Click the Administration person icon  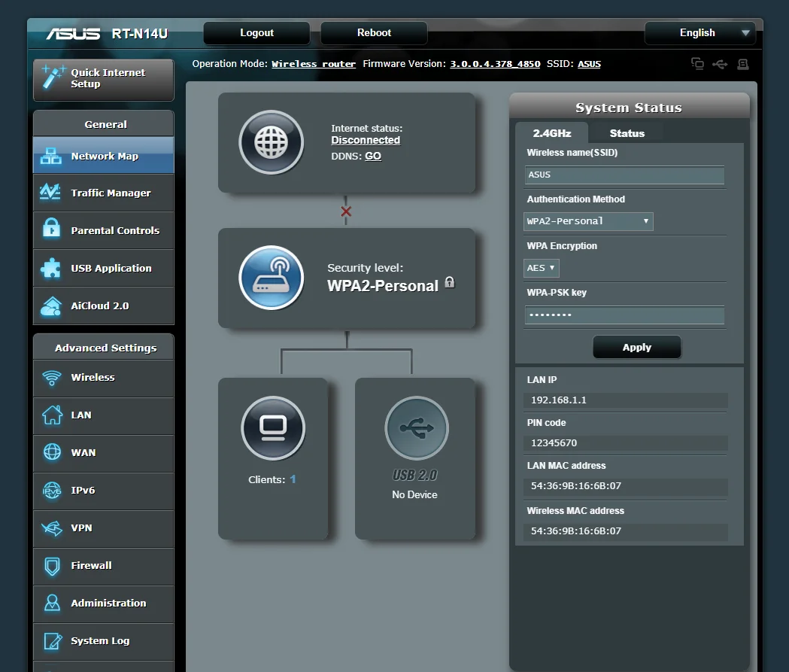pyautogui.click(x=52, y=603)
